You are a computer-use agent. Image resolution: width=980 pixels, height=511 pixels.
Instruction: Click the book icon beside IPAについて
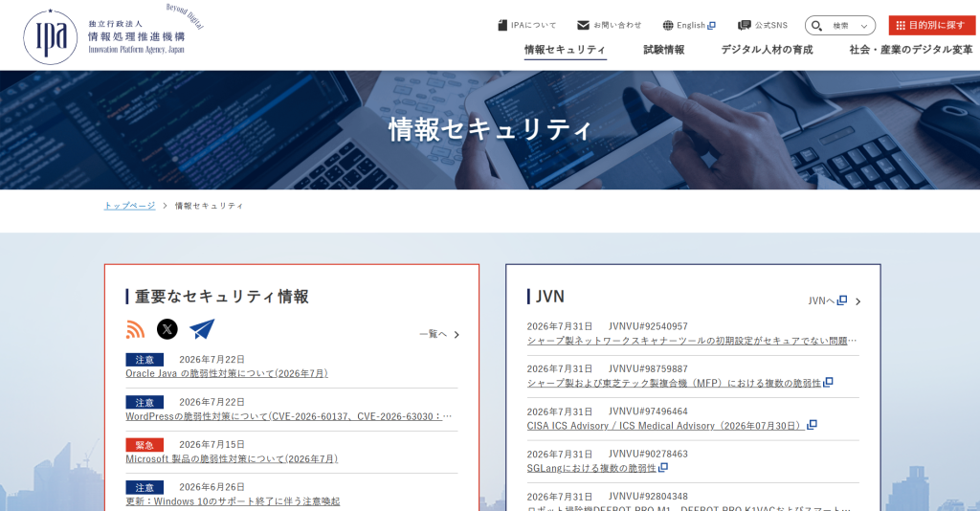pos(502,25)
